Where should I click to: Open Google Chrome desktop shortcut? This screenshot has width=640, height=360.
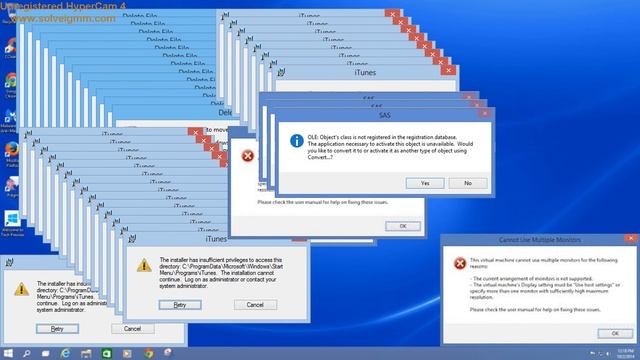(x=11, y=84)
